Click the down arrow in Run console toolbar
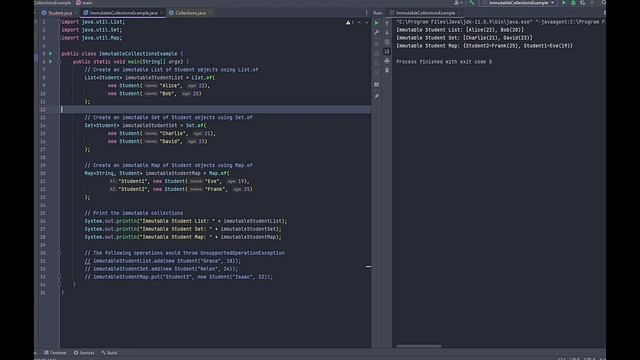 387,33
